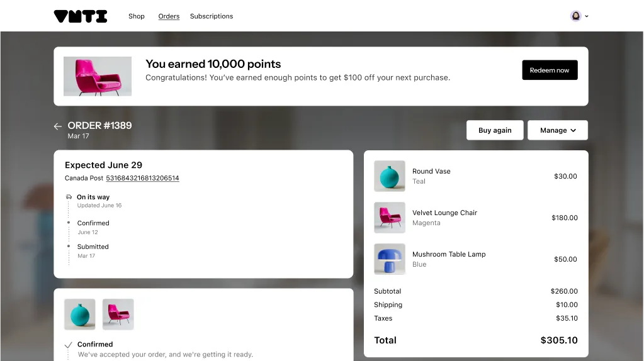Expand the Manage dropdown
Viewport: 644px width, 361px height.
(x=557, y=130)
